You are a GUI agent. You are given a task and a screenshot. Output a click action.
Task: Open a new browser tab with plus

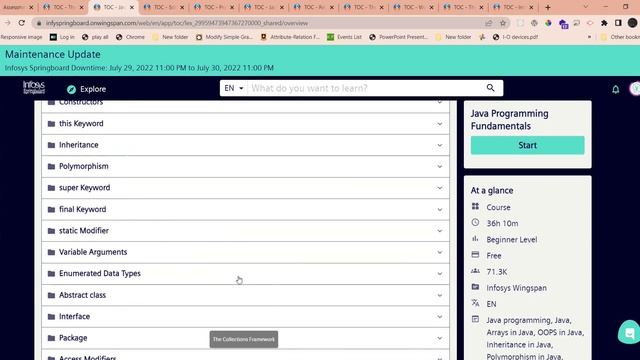click(548, 7)
